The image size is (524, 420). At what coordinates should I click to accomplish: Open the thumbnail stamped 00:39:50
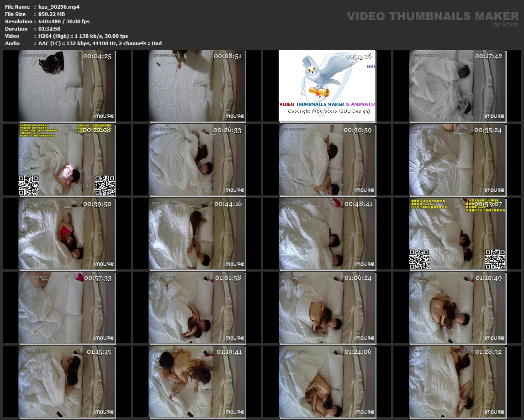click(67, 234)
